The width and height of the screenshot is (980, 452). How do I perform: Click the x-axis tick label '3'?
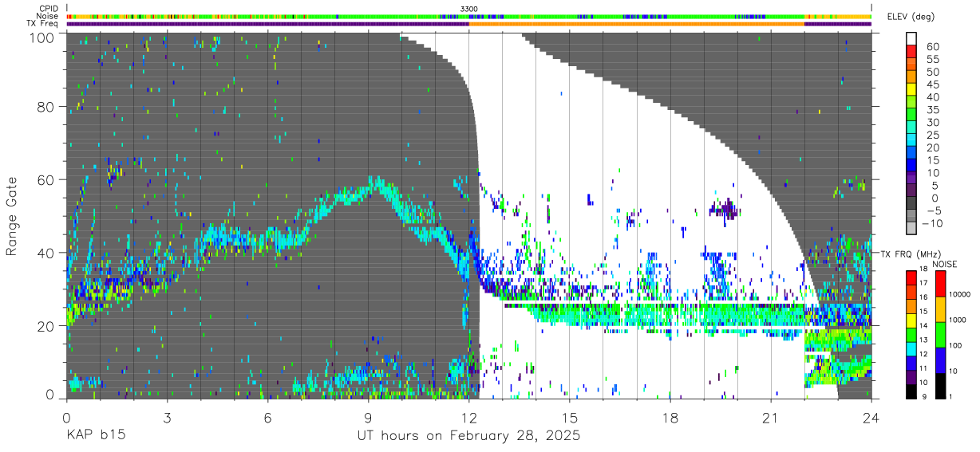(167, 418)
